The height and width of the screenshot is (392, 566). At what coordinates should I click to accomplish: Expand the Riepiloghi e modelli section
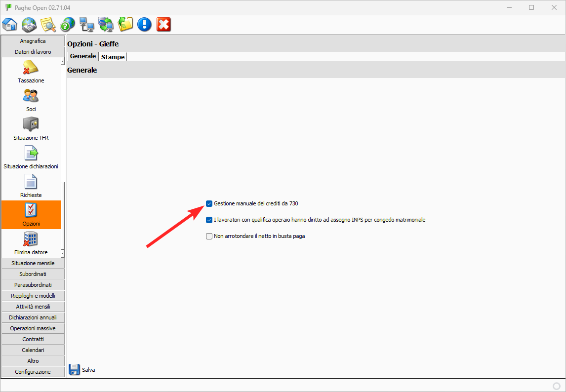(33, 296)
